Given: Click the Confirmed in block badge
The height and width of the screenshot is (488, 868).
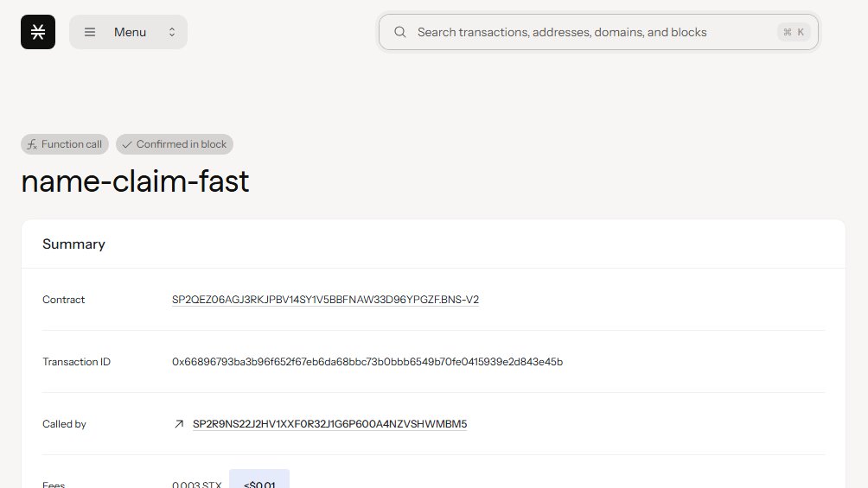Looking at the screenshot, I should pyautogui.click(x=175, y=144).
